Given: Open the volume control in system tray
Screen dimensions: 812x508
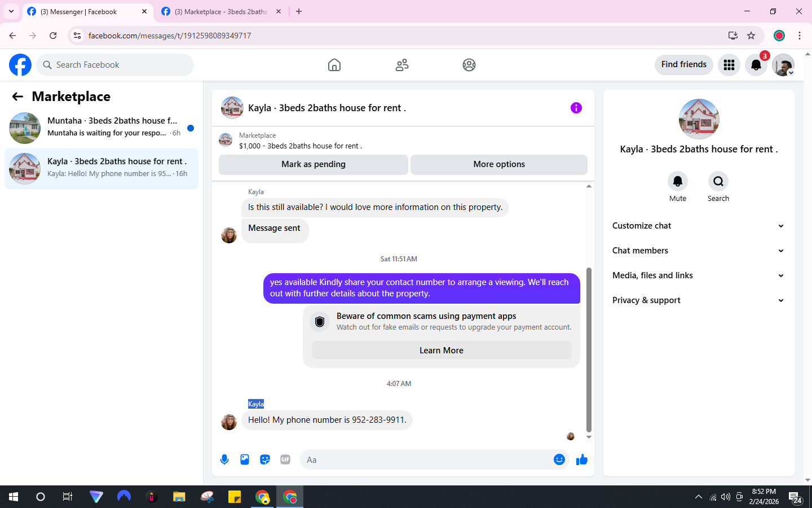Looking at the screenshot, I should click(726, 497).
